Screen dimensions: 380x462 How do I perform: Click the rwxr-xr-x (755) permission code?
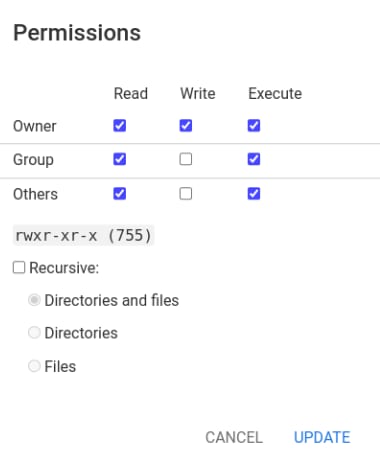(83, 235)
